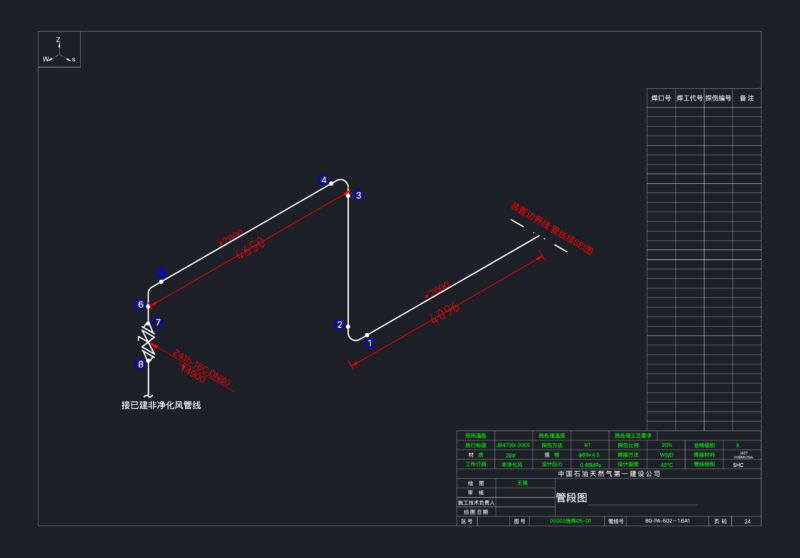
Task: Click the 焊口号 column header
Action: coord(661,98)
